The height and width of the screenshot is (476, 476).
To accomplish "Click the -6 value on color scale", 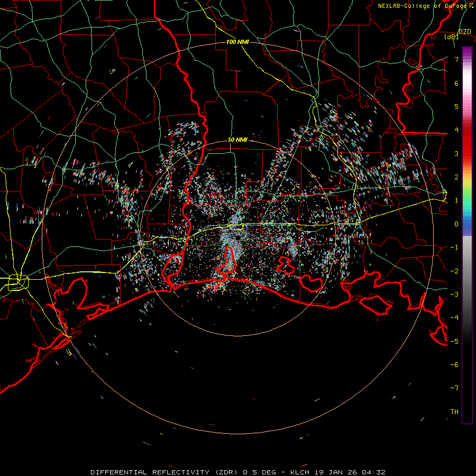I will (x=454, y=365).
